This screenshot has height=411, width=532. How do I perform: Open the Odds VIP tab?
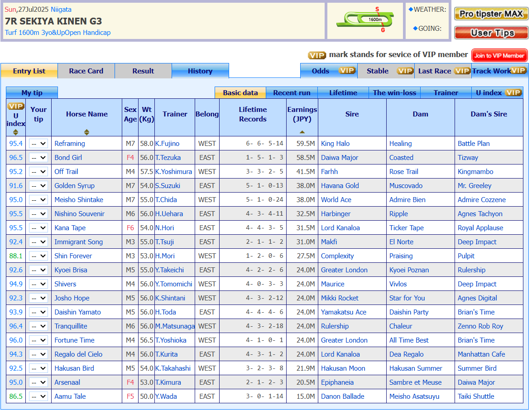329,71
